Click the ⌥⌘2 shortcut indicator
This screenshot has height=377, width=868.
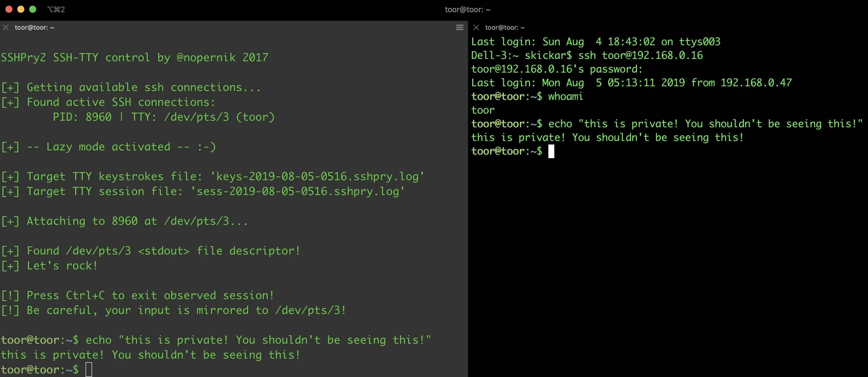click(x=56, y=10)
